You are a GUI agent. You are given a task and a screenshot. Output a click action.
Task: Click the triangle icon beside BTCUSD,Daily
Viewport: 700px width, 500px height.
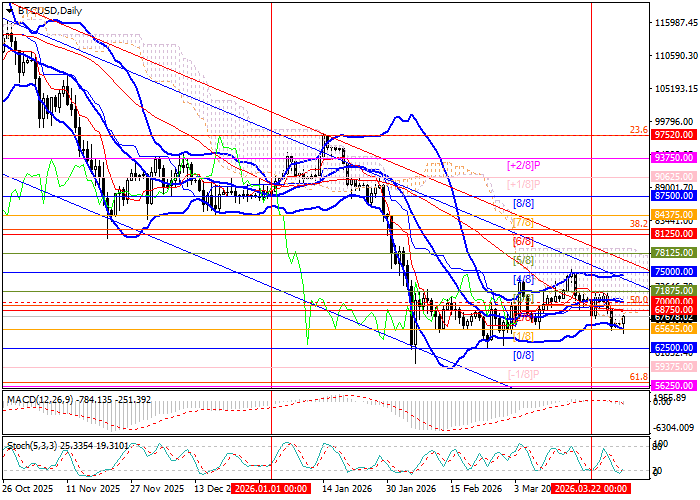pos(7,10)
